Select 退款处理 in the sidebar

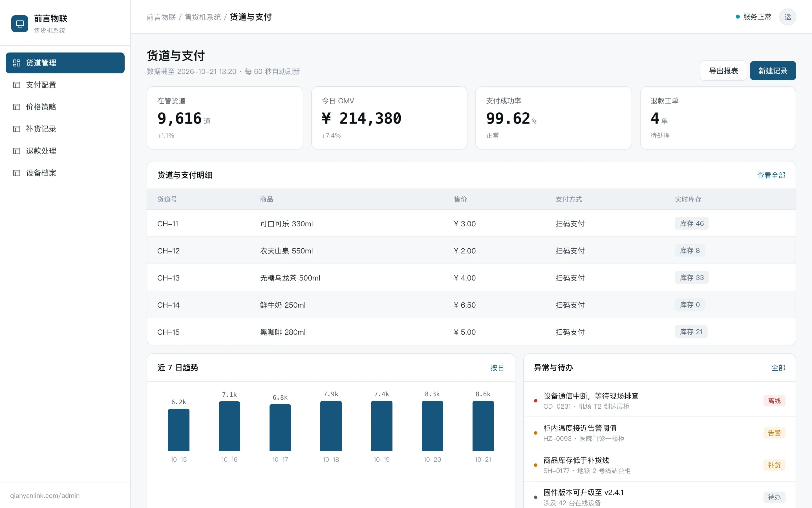pos(65,151)
